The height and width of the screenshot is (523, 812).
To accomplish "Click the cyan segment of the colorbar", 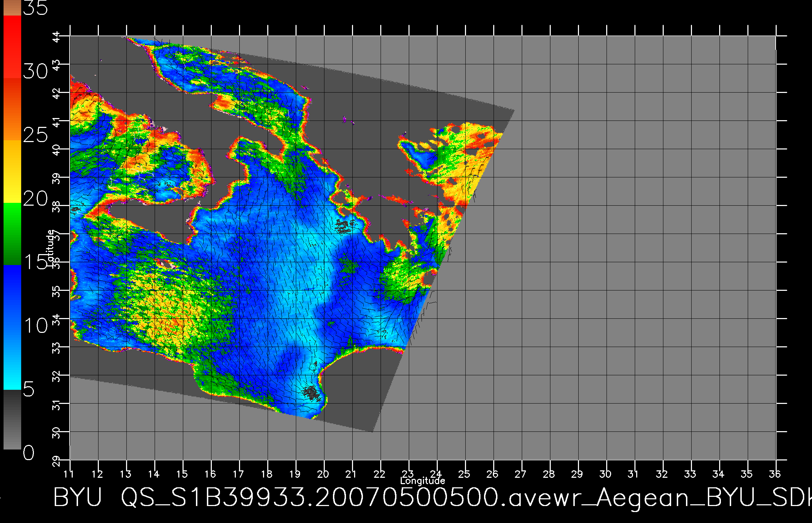I will (12, 359).
